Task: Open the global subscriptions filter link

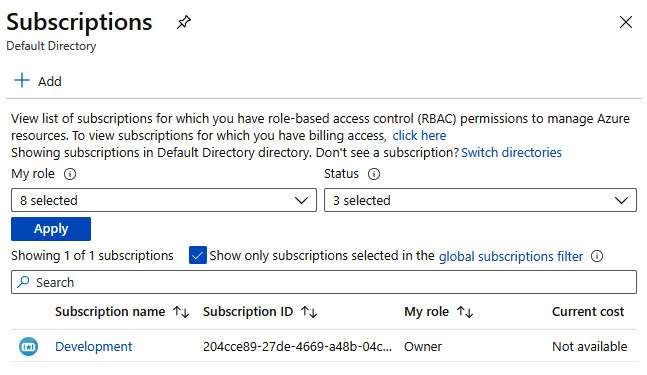Action: 511,256
